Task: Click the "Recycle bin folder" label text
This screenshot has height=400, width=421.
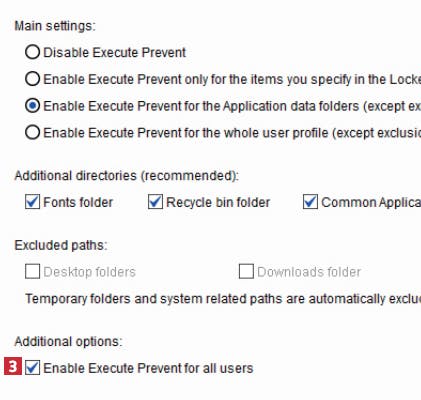Action: click(x=218, y=202)
